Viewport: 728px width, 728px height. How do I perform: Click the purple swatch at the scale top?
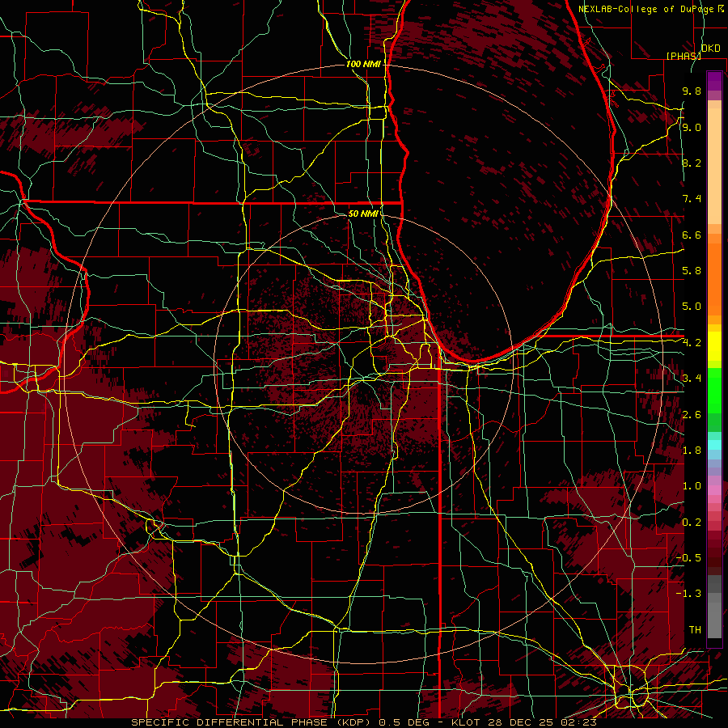(714, 81)
